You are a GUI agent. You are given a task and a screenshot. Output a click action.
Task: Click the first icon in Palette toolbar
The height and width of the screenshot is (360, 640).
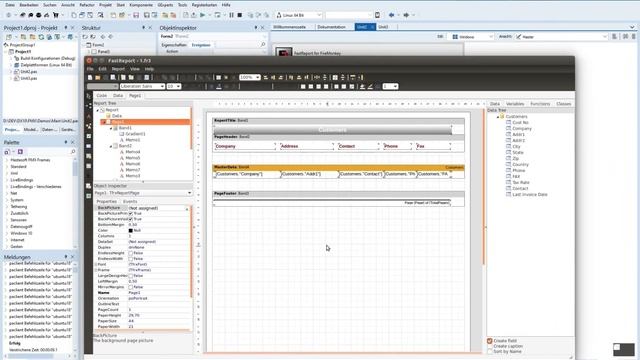tap(7, 151)
